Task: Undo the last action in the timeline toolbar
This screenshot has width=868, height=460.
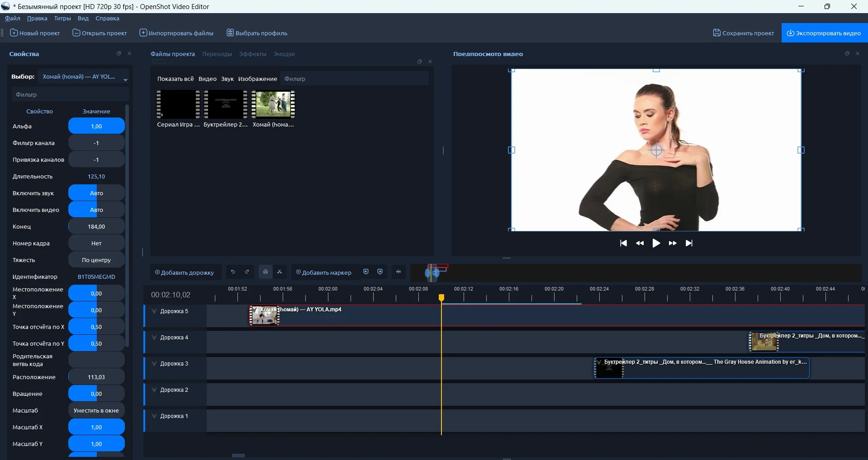Action: (x=233, y=272)
